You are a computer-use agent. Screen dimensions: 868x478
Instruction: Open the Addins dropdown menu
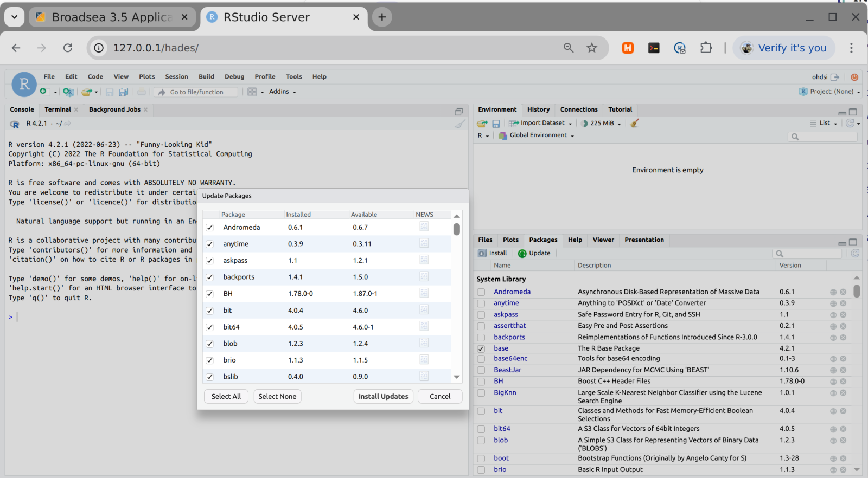point(282,92)
